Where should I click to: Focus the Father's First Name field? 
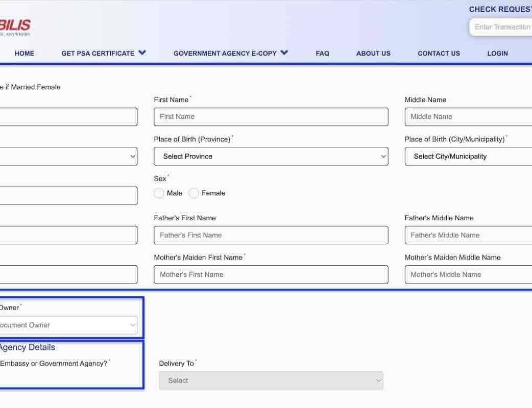click(271, 235)
